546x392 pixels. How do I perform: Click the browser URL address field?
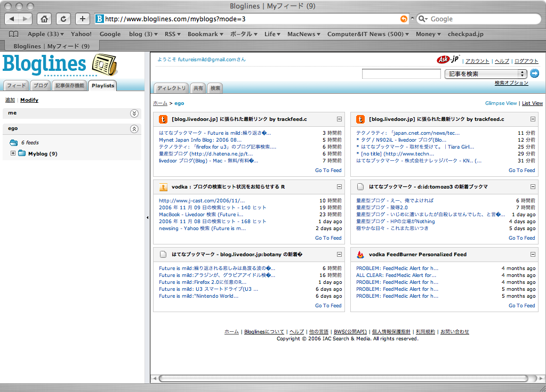click(251, 19)
